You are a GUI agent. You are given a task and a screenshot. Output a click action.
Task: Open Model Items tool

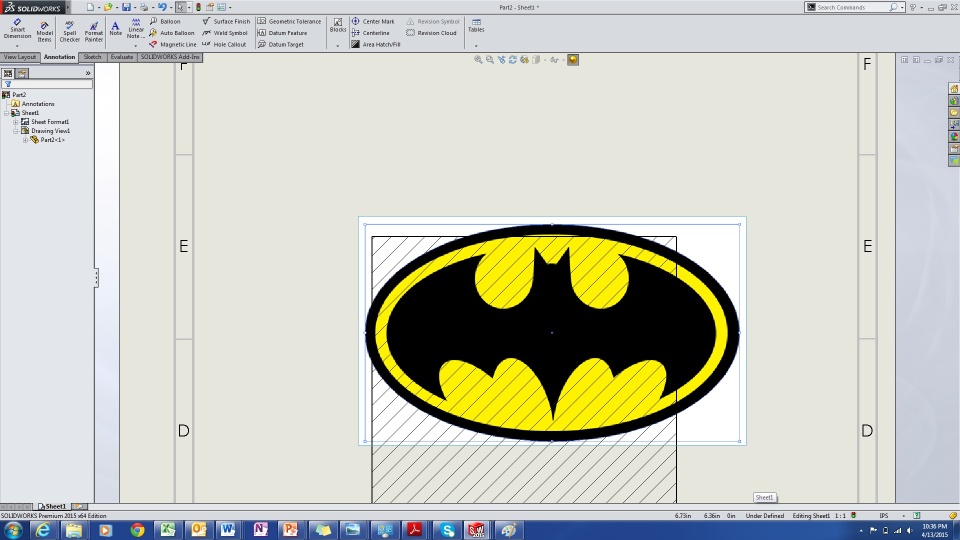pyautogui.click(x=44, y=32)
